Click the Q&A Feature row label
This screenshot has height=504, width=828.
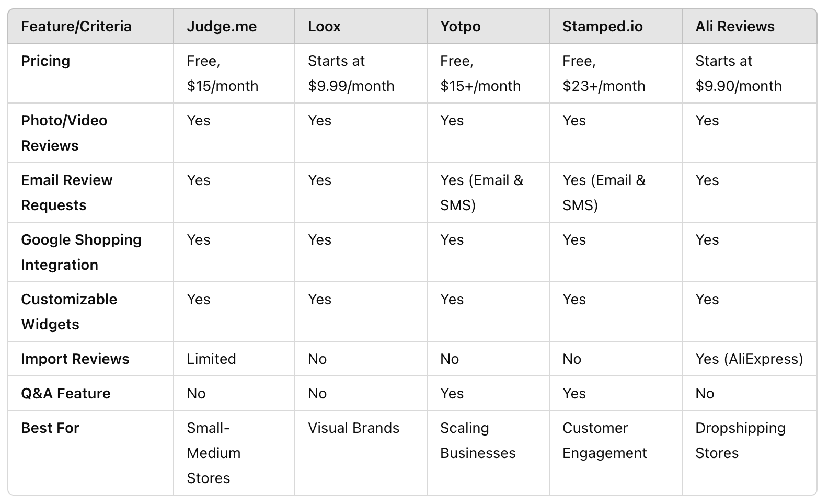click(66, 394)
